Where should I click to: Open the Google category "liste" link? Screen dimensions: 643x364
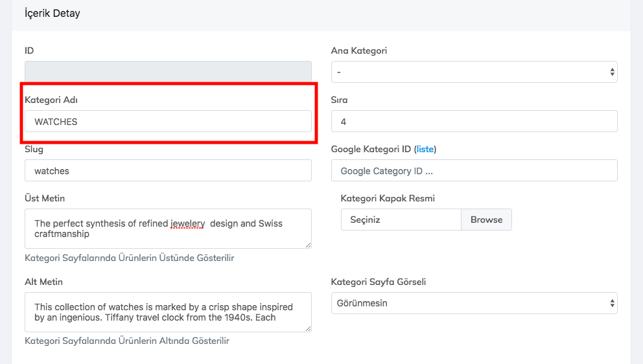(x=425, y=149)
